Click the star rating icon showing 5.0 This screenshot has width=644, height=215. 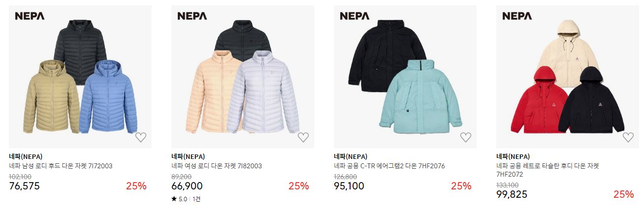(x=174, y=199)
